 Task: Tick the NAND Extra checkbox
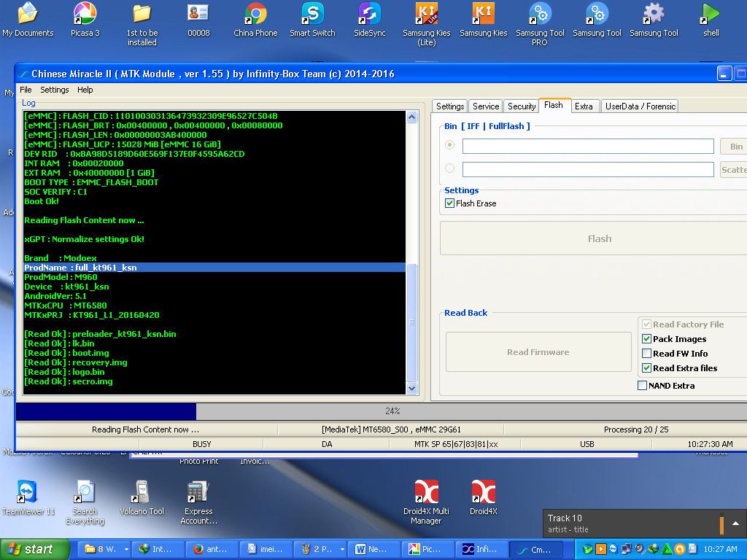click(x=643, y=386)
